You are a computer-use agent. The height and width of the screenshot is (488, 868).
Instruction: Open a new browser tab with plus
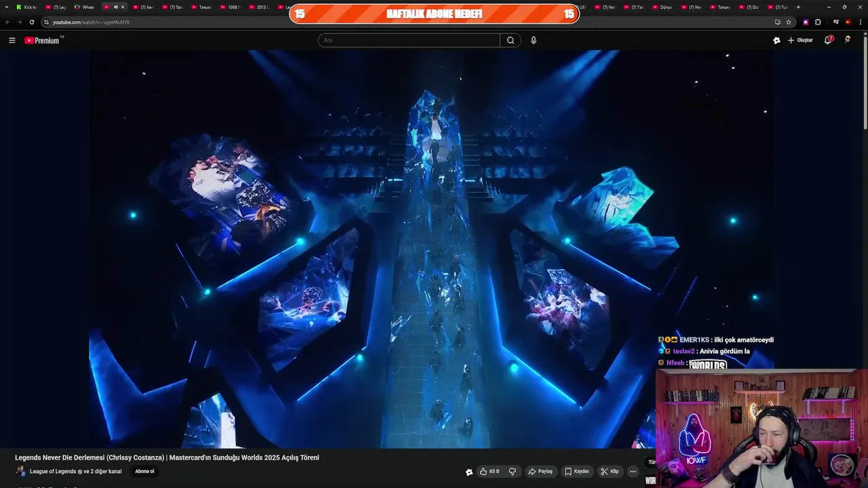point(798,7)
